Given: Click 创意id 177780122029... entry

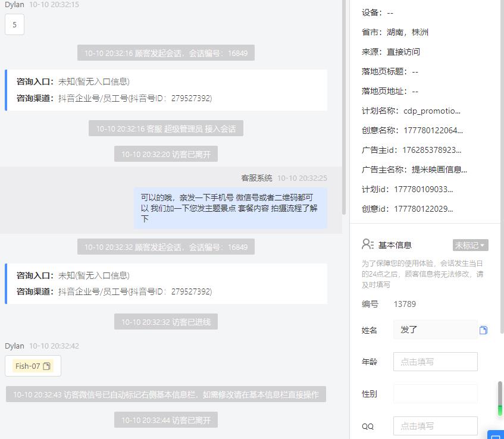Looking at the screenshot, I should tap(407, 209).
